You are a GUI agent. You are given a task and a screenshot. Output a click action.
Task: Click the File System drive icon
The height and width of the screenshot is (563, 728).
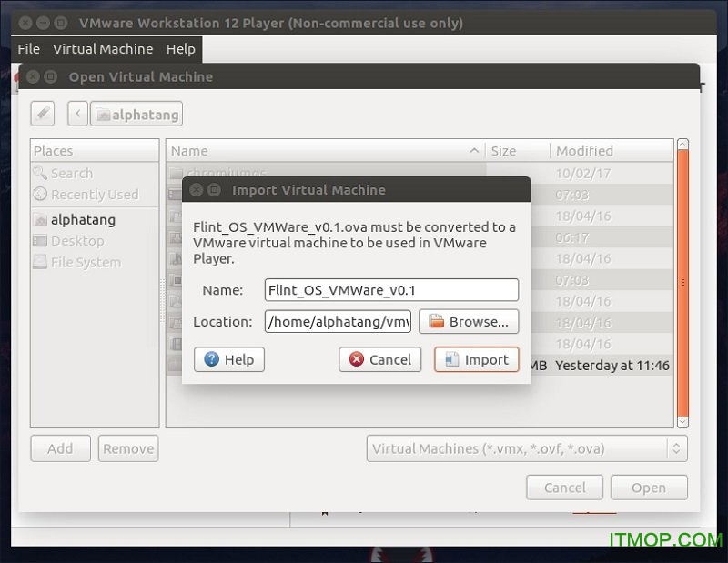coord(40,262)
